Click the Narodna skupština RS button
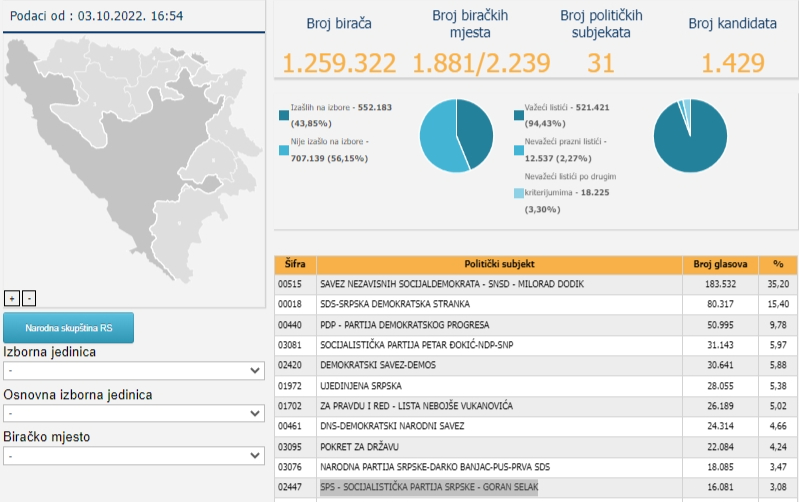Screen dimensions: 799x502 tap(68, 328)
